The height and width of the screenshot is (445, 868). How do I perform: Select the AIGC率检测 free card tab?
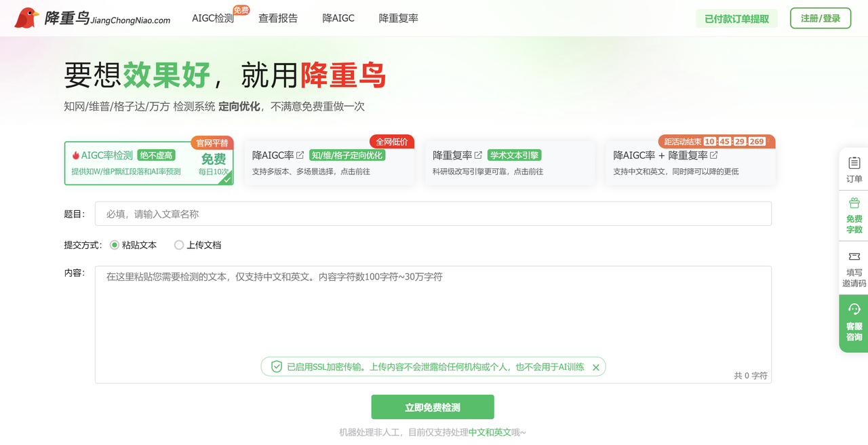coord(149,163)
